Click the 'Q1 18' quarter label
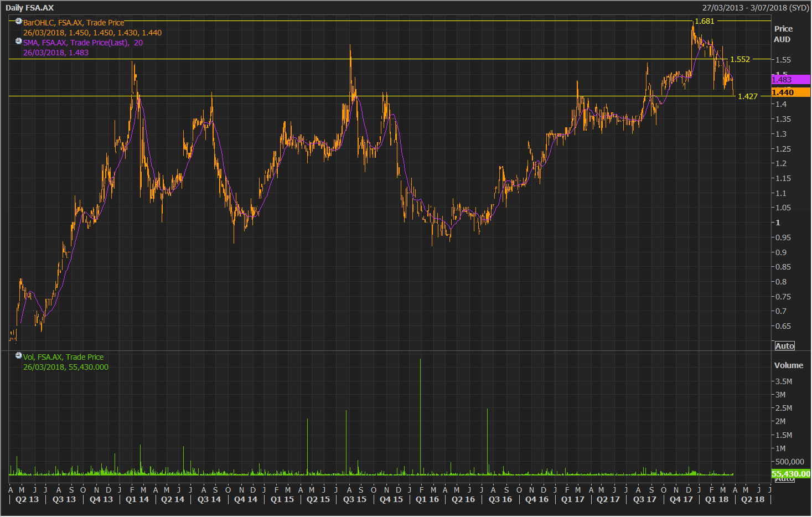This screenshot has width=812, height=517. 717,499
